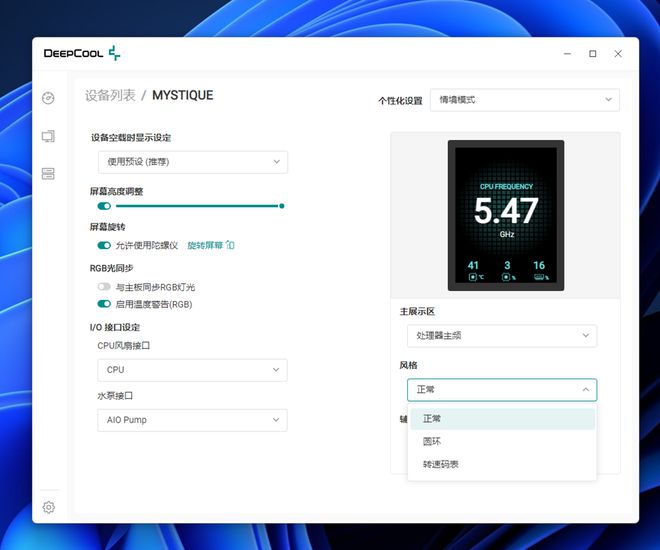Viewport: 660px width, 550px height.
Task: Click the DeepCool logo icon
Action: point(114,53)
